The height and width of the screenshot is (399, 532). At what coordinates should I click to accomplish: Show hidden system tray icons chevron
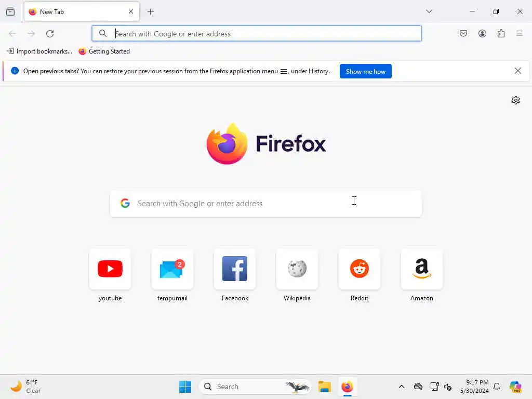click(402, 387)
